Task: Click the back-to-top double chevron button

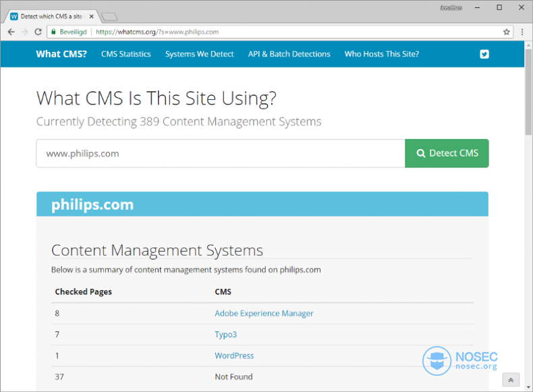Action: [x=511, y=380]
